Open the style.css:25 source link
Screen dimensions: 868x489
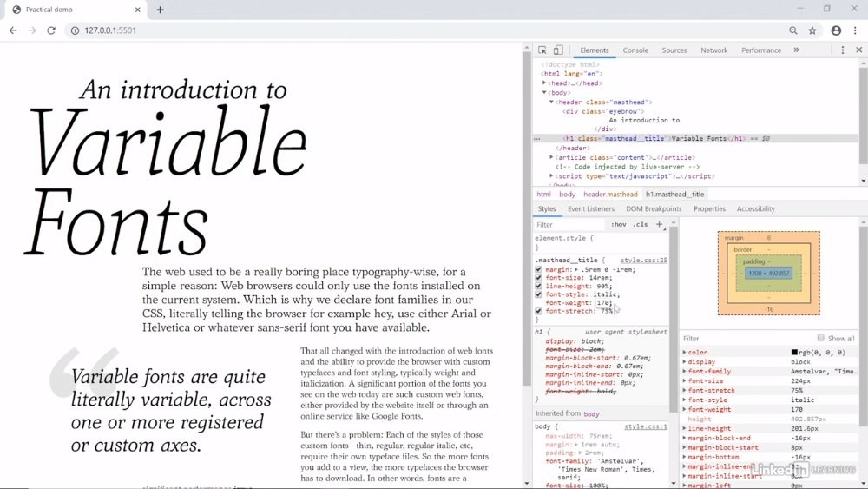tap(643, 260)
